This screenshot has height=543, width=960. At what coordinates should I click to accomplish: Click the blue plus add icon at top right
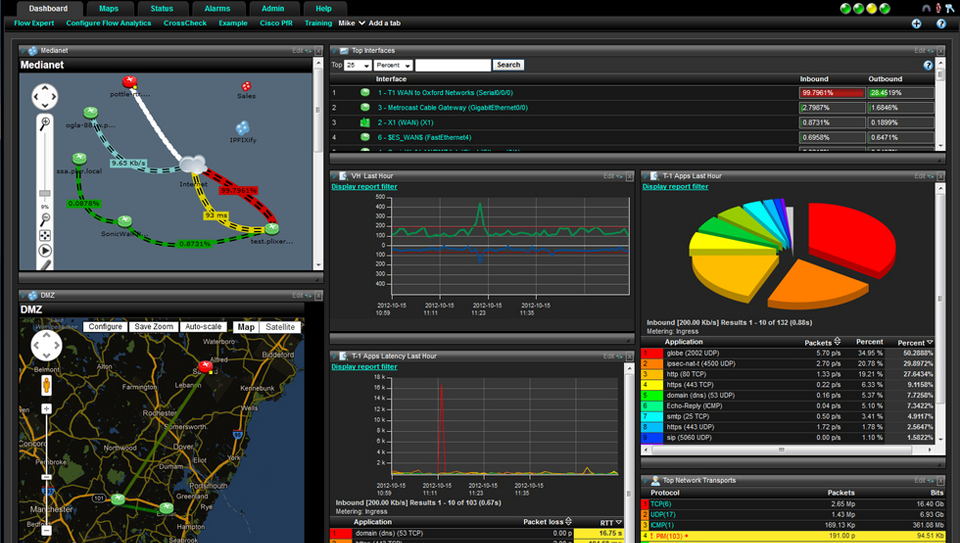(x=917, y=24)
